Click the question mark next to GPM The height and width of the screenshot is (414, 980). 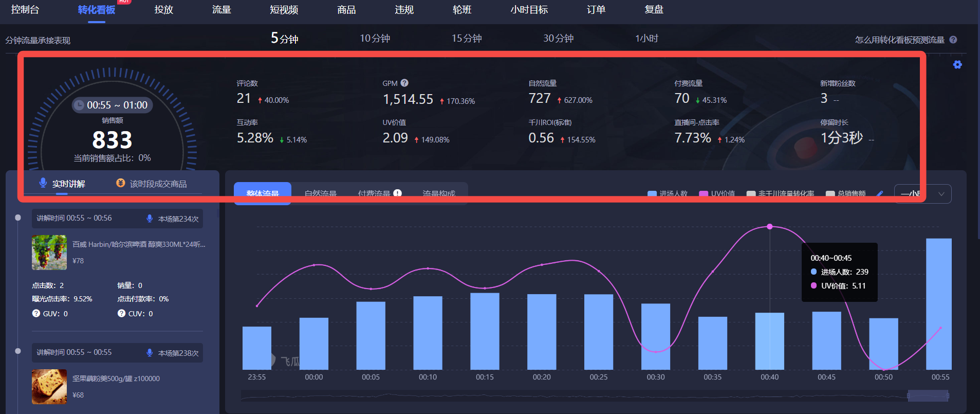coord(404,83)
